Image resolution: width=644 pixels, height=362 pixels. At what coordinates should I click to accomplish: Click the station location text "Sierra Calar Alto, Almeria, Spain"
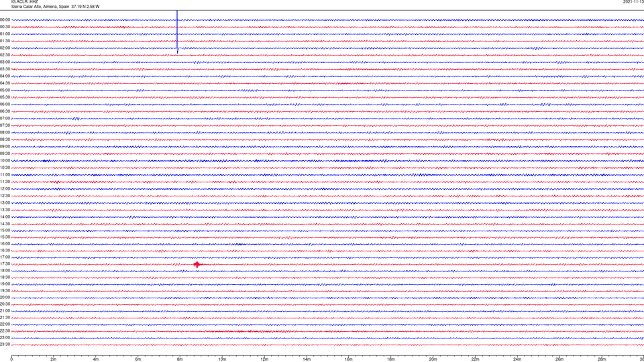[40, 7]
